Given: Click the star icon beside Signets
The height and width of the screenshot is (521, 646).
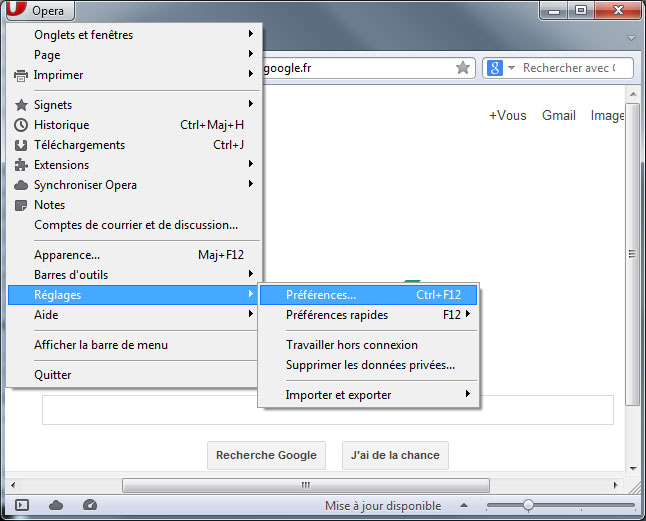Looking at the screenshot, I should tap(21, 105).
